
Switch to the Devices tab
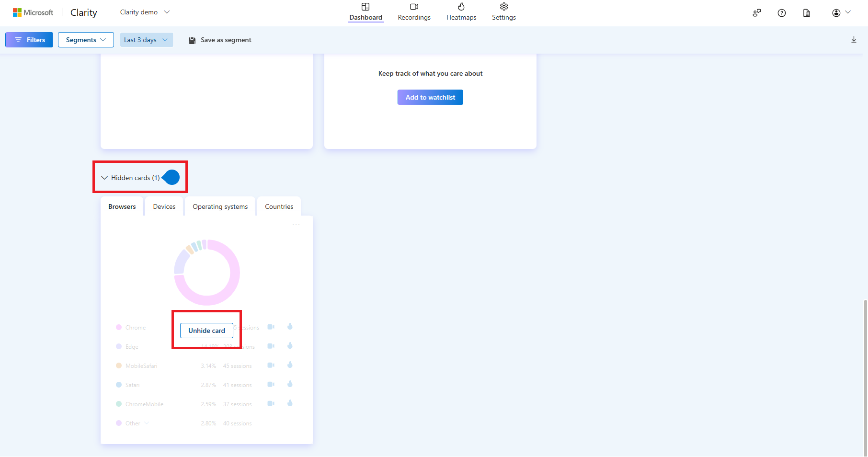coord(164,206)
